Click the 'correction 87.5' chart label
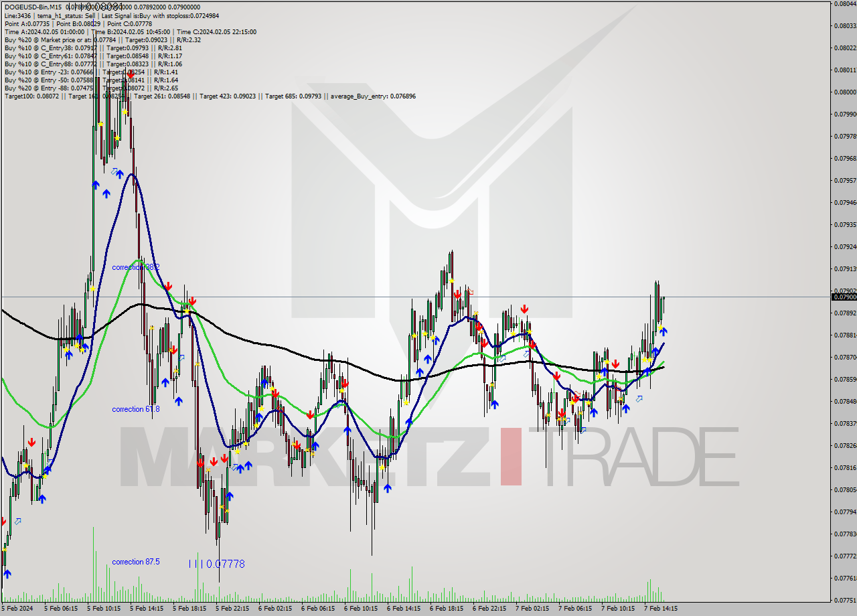The image size is (857, 616). click(136, 562)
